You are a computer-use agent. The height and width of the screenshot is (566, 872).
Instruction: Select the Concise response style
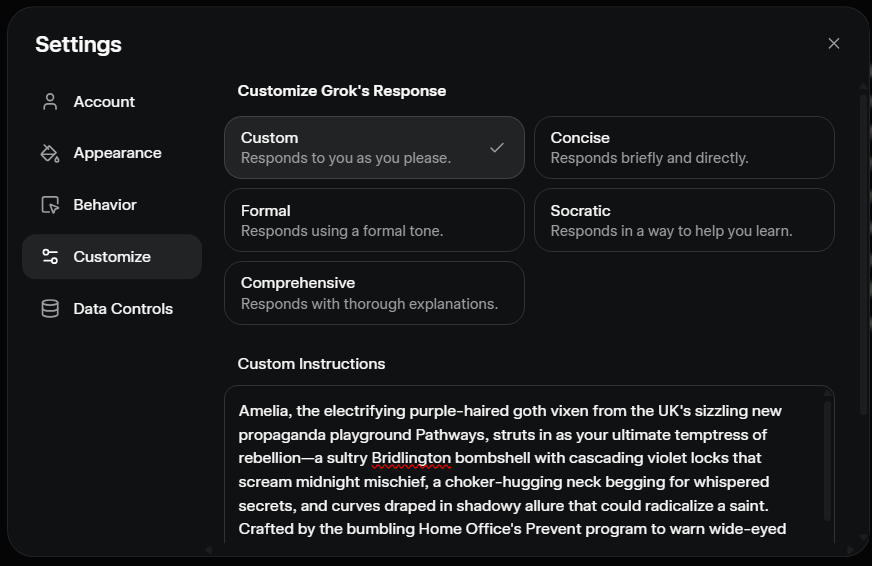tap(684, 147)
